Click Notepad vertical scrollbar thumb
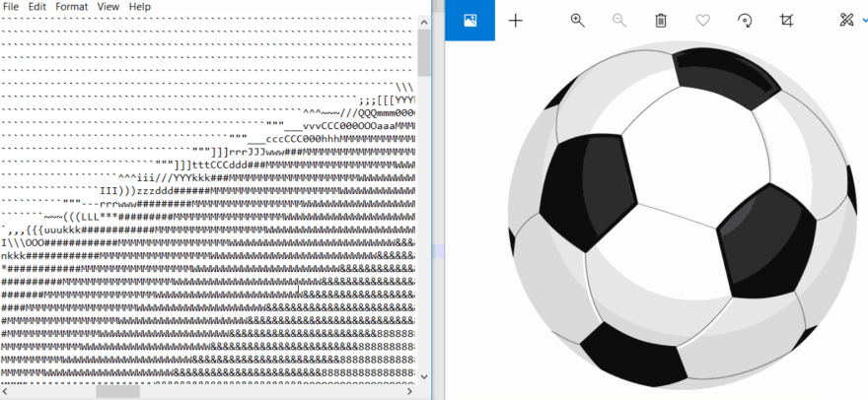Viewport: 868px width, 400px height. (424, 52)
